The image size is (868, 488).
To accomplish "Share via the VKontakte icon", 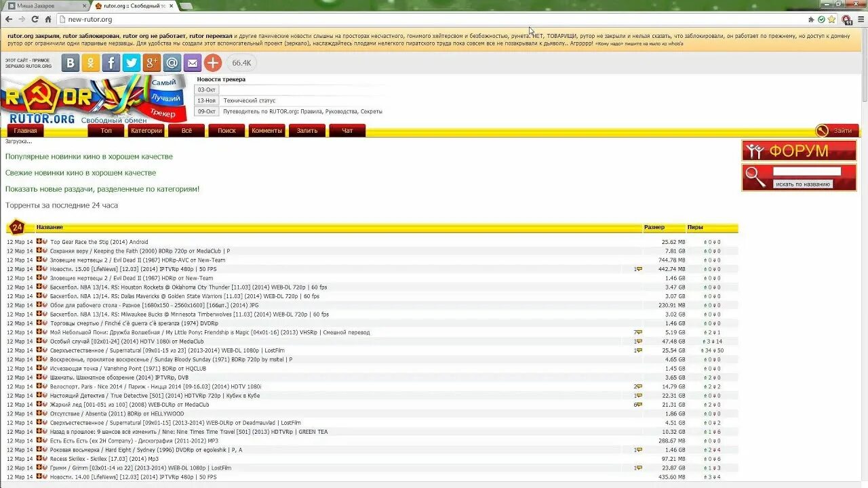I will 71,63.
